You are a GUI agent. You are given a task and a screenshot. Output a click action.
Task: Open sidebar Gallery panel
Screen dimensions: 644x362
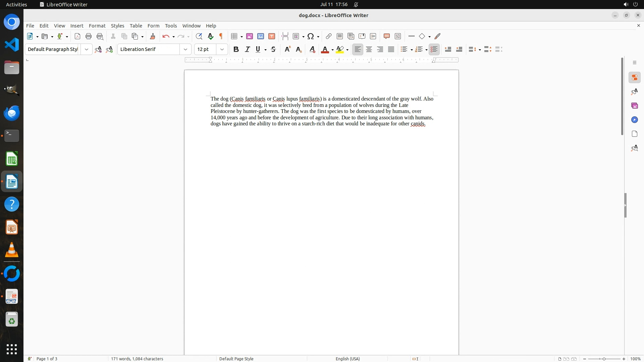(634, 106)
